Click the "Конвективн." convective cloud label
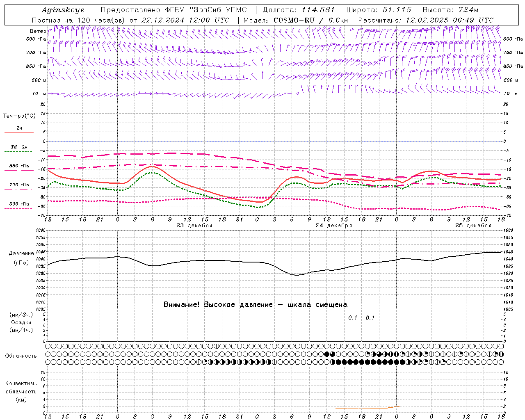The width and height of the screenshot is (525, 420). [21, 383]
